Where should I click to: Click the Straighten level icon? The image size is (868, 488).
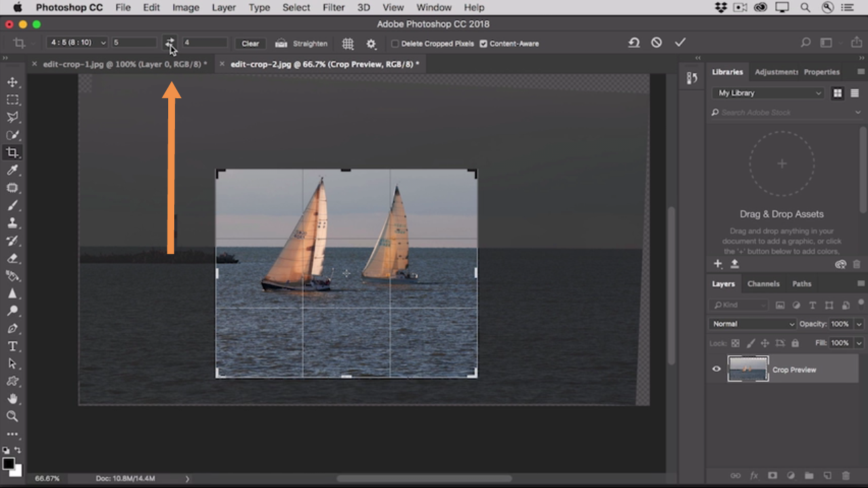tap(281, 43)
